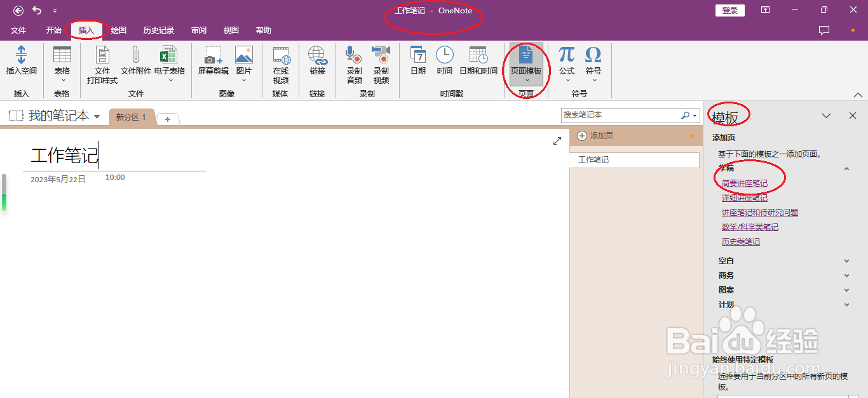This screenshot has width=868, height=398.
Task: Select the 新分区 1 section tab
Action: click(132, 117)
